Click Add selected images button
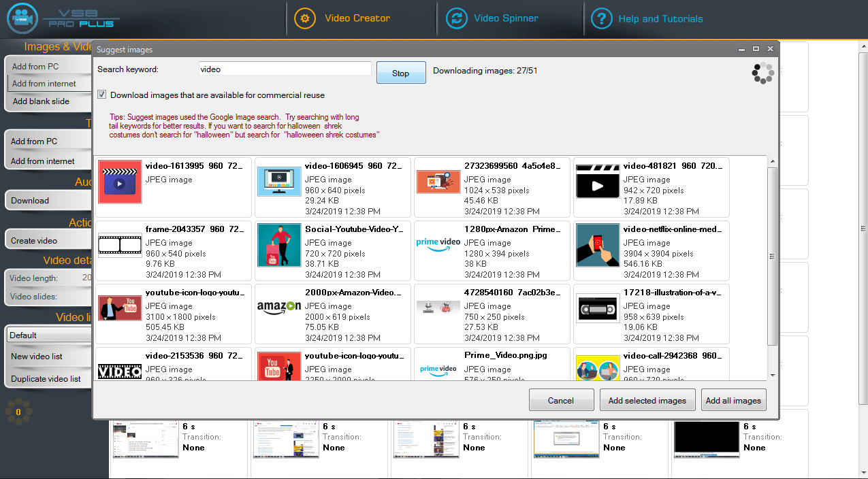Image resolution: width=868 pixels, height=479 pixels. tap(647, 400)
